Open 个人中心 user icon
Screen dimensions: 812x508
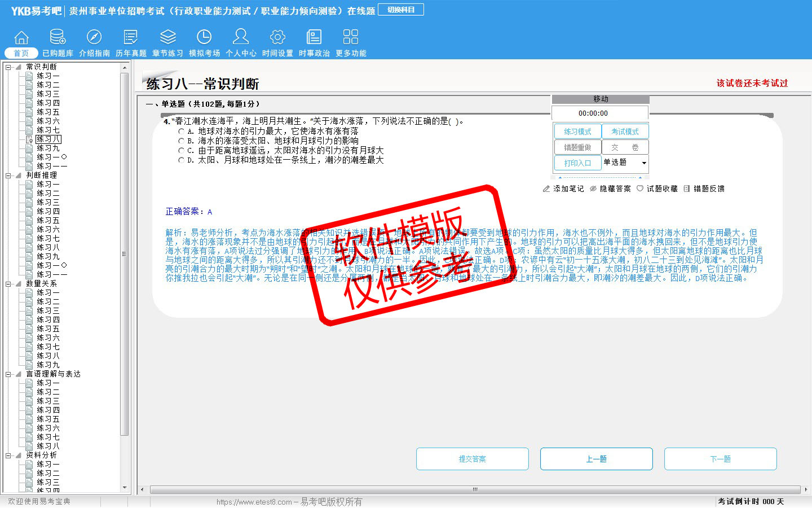[241, 37]
